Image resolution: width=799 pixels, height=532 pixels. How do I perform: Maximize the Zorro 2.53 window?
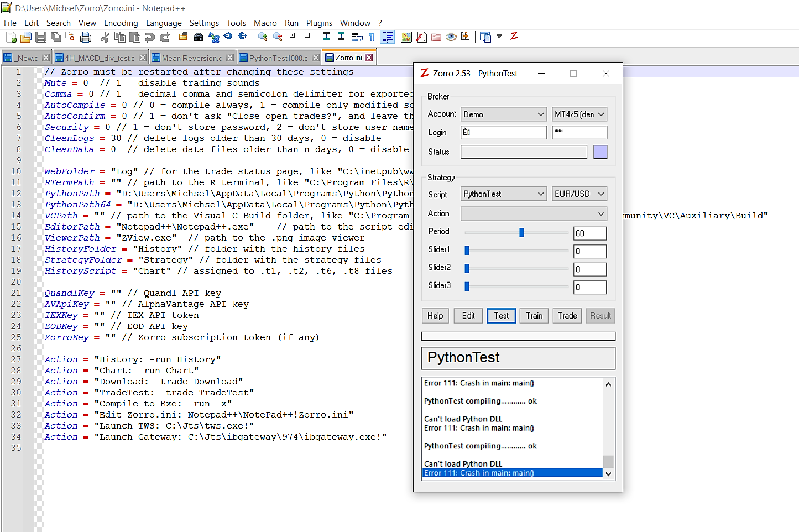pyautogui.click(x=573, y=74)
